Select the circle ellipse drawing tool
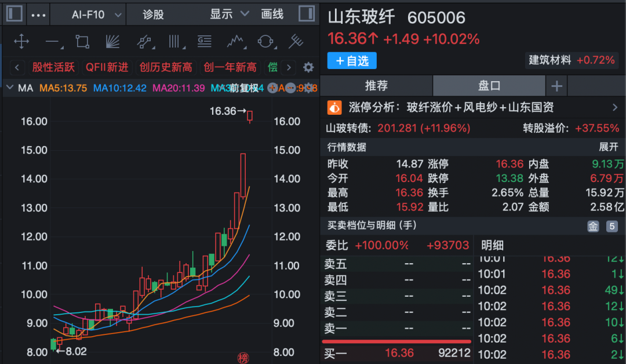Image resolution: width=626 pixels, height=364 pixels. 266,42
